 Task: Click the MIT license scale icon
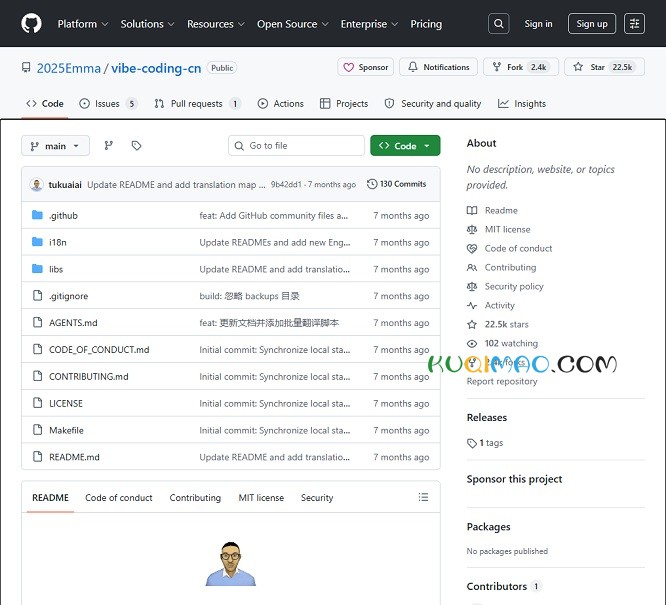[472, 229]
